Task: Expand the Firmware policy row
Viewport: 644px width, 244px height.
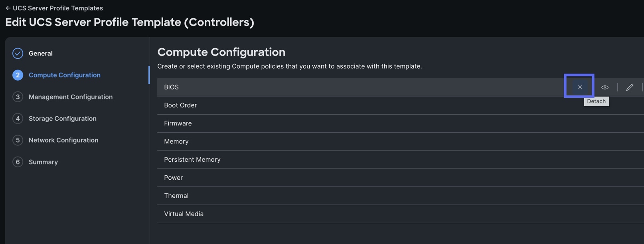Action: 279,123
